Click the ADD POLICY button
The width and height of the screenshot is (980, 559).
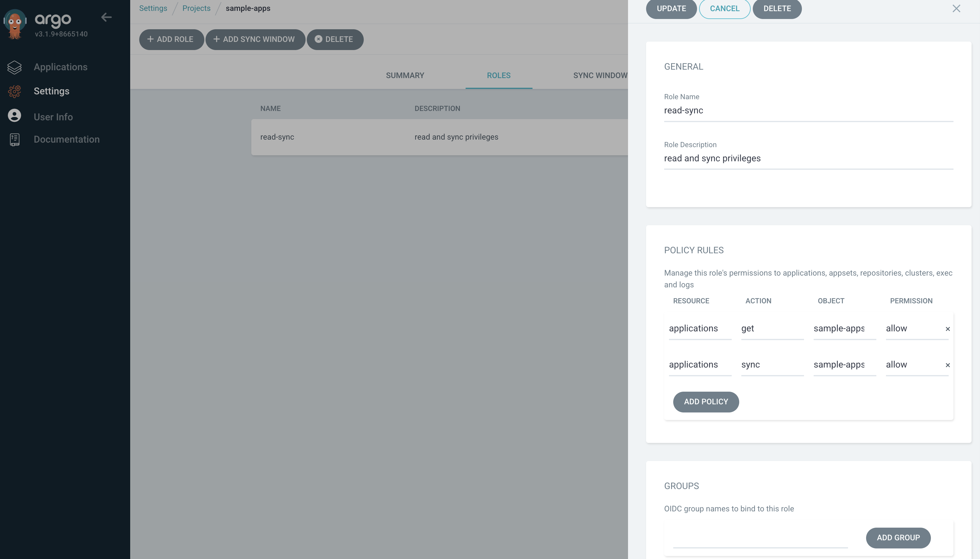click(x=706, y=402)
